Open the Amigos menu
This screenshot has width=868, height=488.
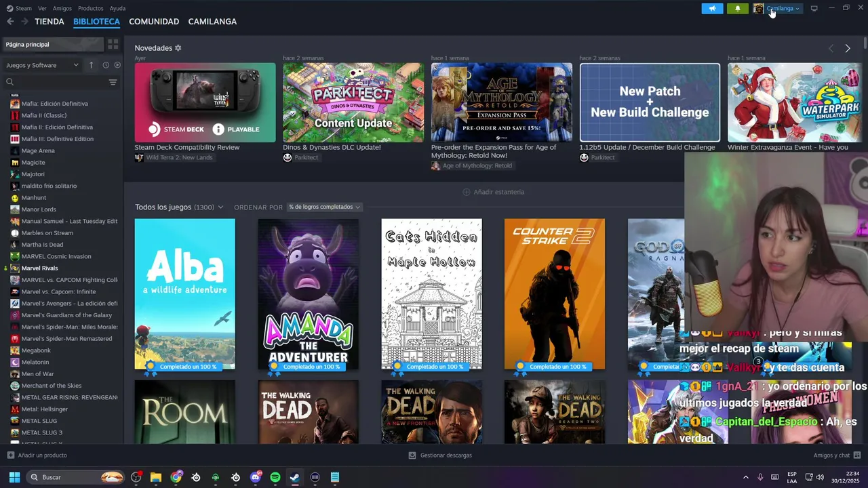pyautogui.click(x=62, y=8)
